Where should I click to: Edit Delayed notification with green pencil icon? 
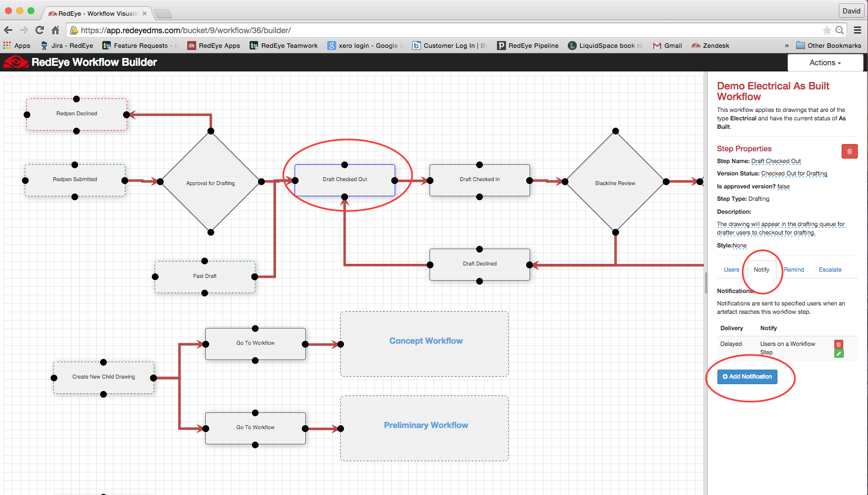pyautogui.click(x=839, y=354)
